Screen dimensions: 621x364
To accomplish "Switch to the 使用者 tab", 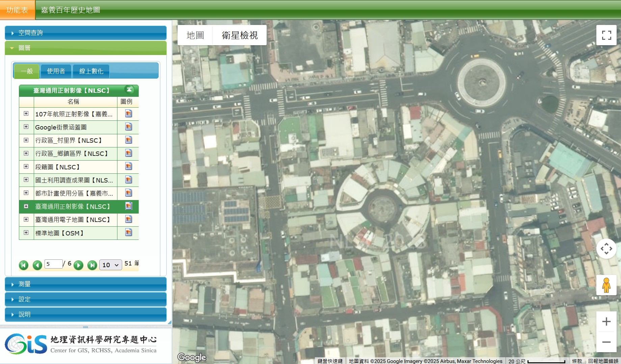I will point(56,71).
